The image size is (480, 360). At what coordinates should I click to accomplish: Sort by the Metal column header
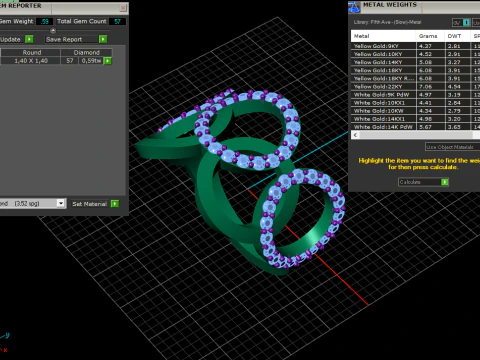click(383, 36)
